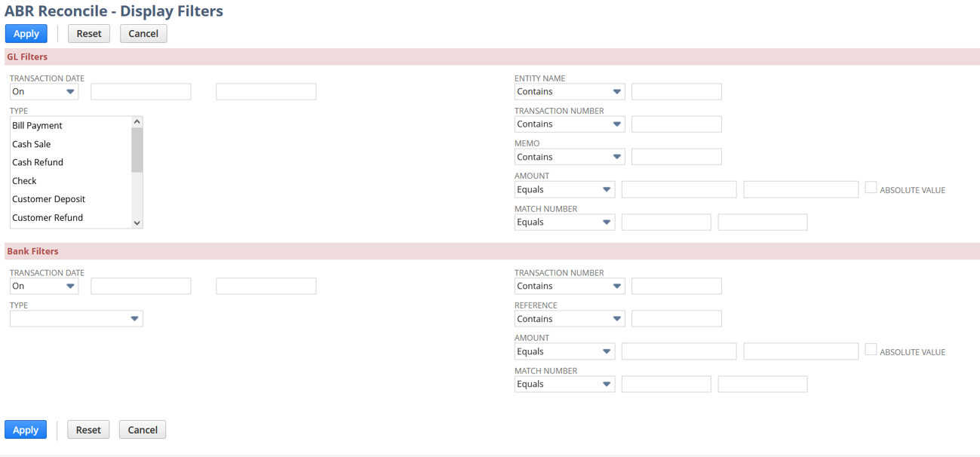
Task: Tick Bank Filters Absolute Value checkbox
Action: pos(871,350)
